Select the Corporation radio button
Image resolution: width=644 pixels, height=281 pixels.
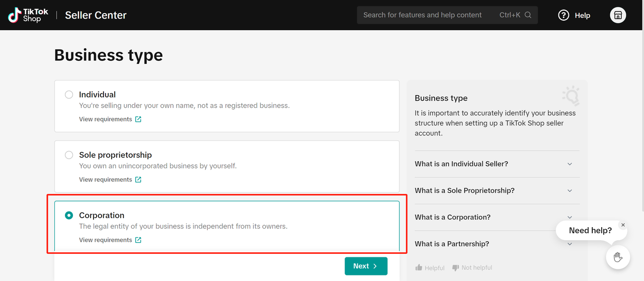pyautogui.click(x=69, y=216)
